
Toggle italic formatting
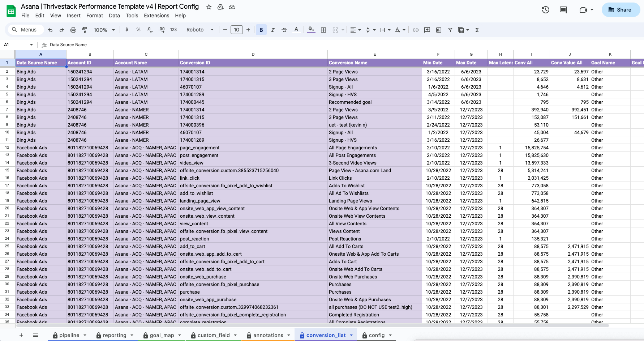(x=273, y=30)
